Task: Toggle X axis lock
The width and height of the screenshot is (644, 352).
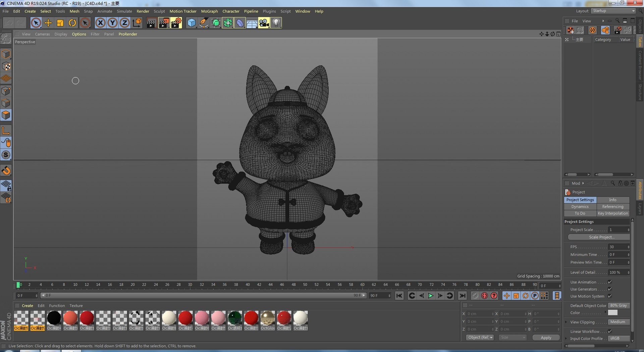Action: click(x=100, y=23)
